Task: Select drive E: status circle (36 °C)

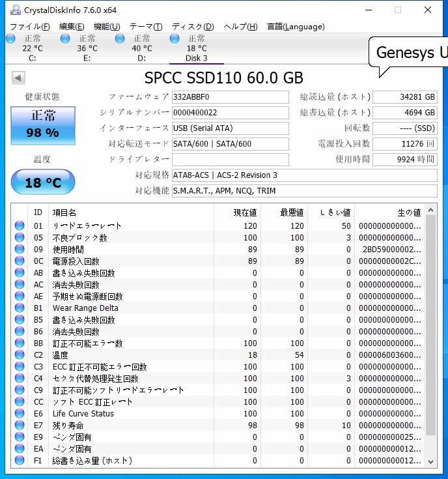Action: pos(65,39)
